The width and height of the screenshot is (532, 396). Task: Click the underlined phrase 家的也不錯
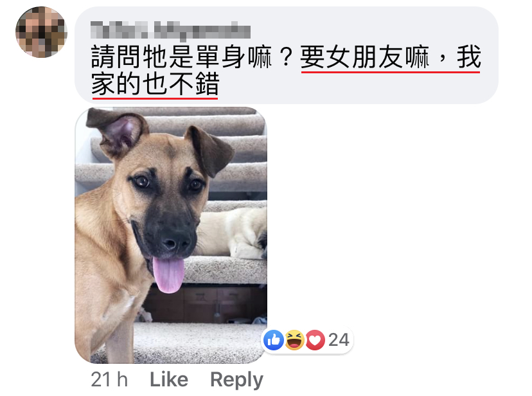click(x=155, y=84)
